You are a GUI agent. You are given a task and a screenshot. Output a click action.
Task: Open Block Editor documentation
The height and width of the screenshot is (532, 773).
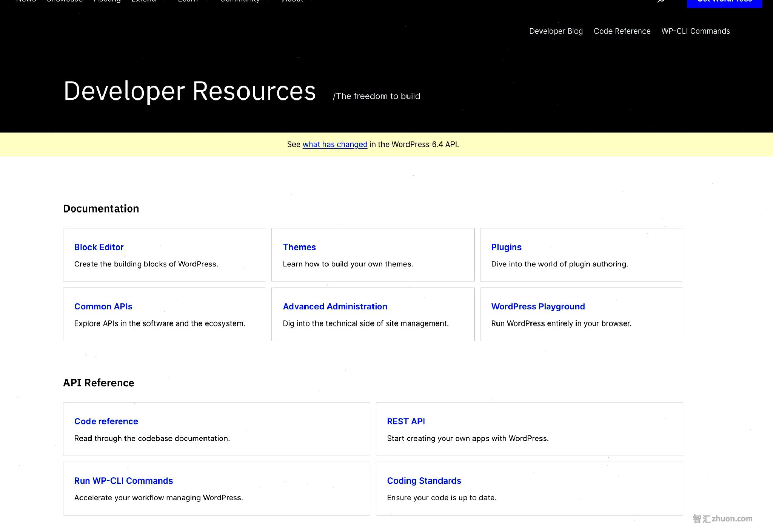pyautogui.click(x=99, y=247)
